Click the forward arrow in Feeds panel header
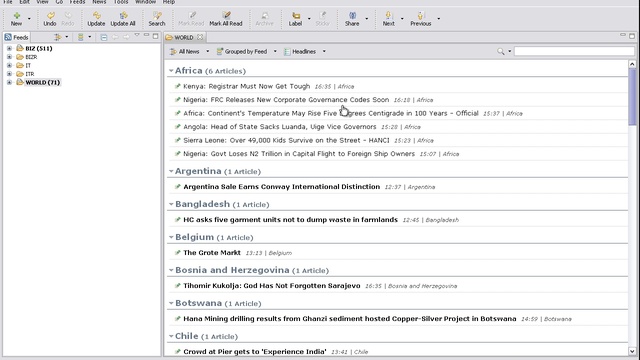 126,37
